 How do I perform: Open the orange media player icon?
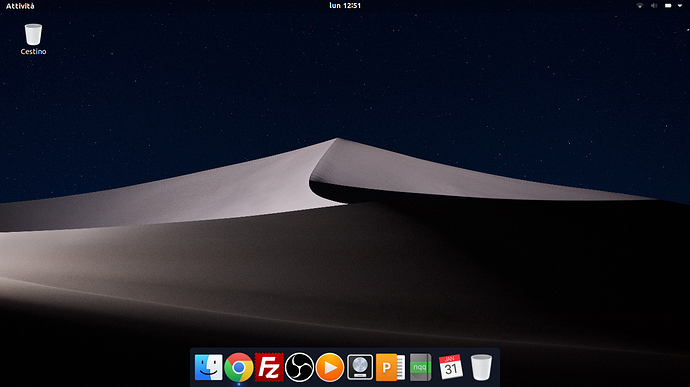[330, 367]
